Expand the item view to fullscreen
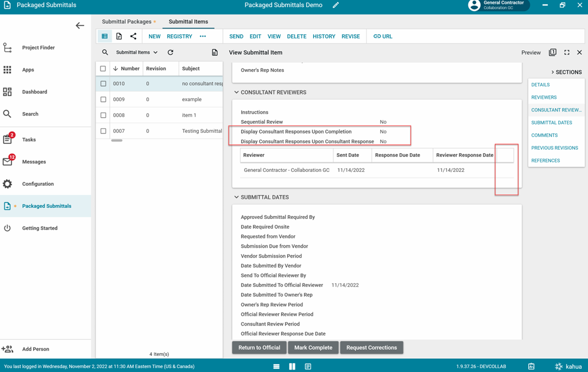 (x=566, y=53)
